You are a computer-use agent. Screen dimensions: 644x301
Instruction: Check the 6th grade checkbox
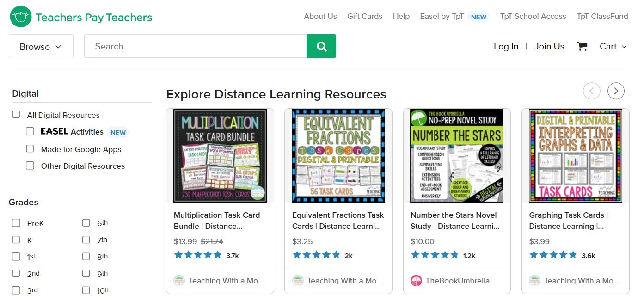pyautogui.click(x=86, y=223)
